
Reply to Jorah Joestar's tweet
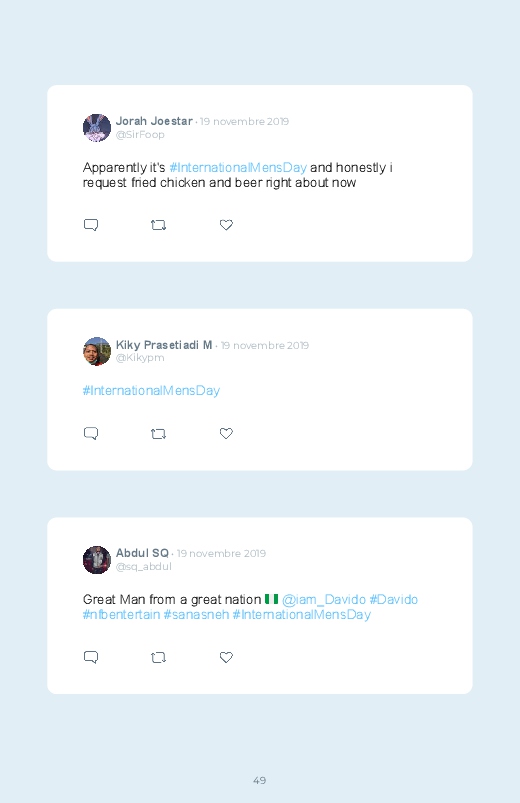[x=91, y=225]
